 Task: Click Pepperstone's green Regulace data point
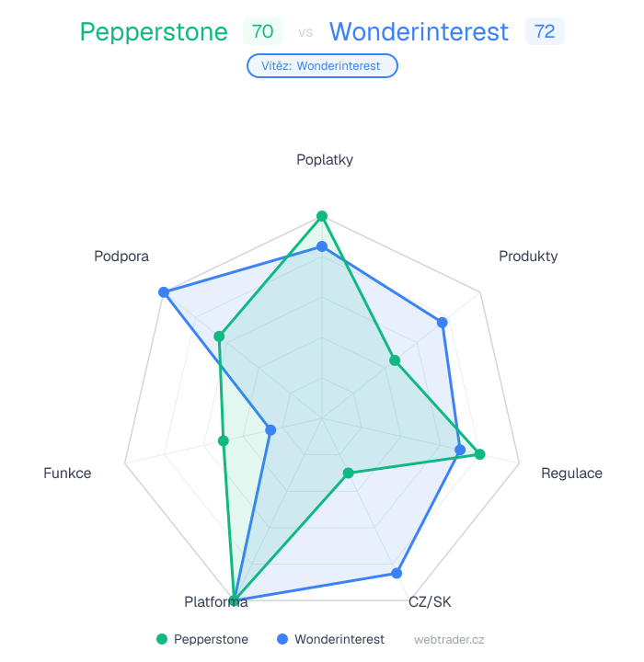click(x=479, y=453)
